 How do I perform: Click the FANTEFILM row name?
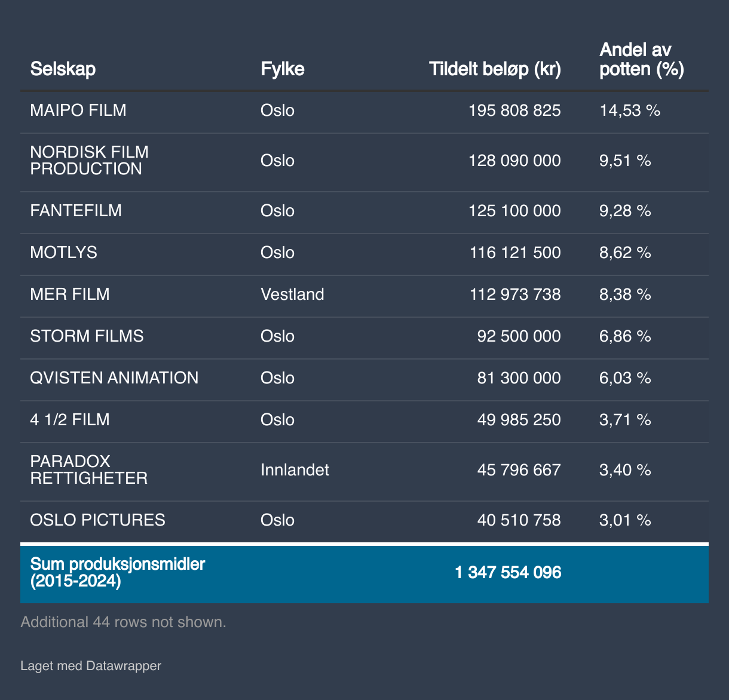76,211
